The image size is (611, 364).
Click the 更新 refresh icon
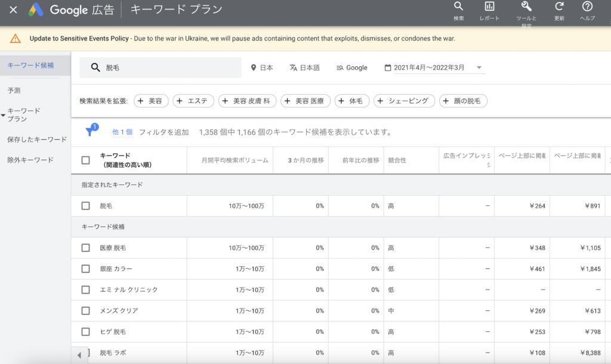559,11
